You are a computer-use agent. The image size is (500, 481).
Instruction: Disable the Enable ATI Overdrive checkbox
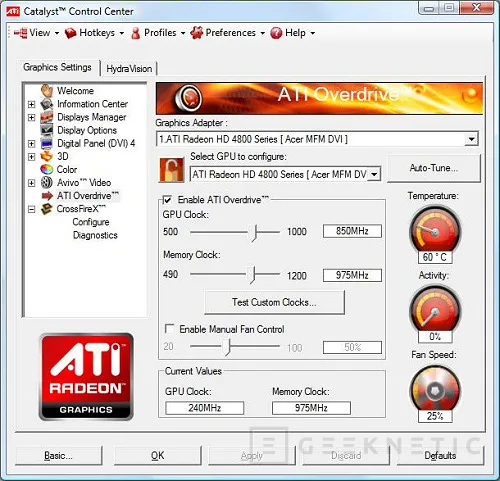pos(168,200)
